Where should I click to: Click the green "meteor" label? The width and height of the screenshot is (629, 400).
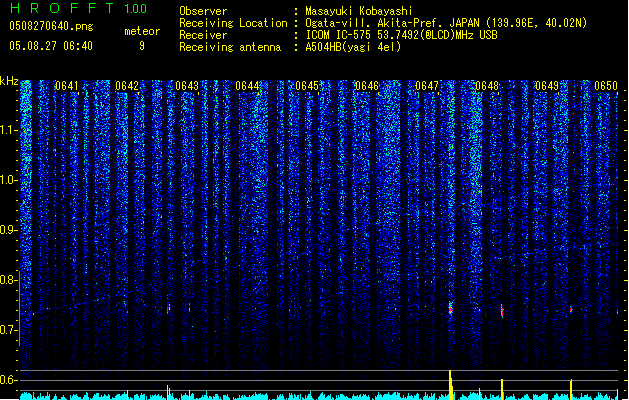click(142, 31)
